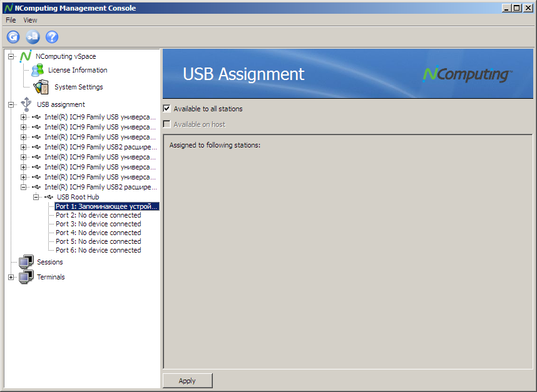The width and height of the screenshot is (537, 392).
Task: Minimize the Management Console window
Action: (507, 8)
